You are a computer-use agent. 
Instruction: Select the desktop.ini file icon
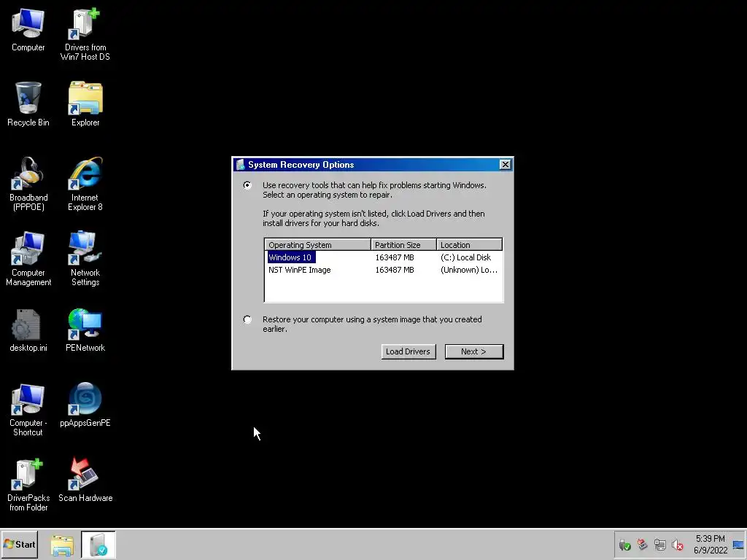point(28,330)
